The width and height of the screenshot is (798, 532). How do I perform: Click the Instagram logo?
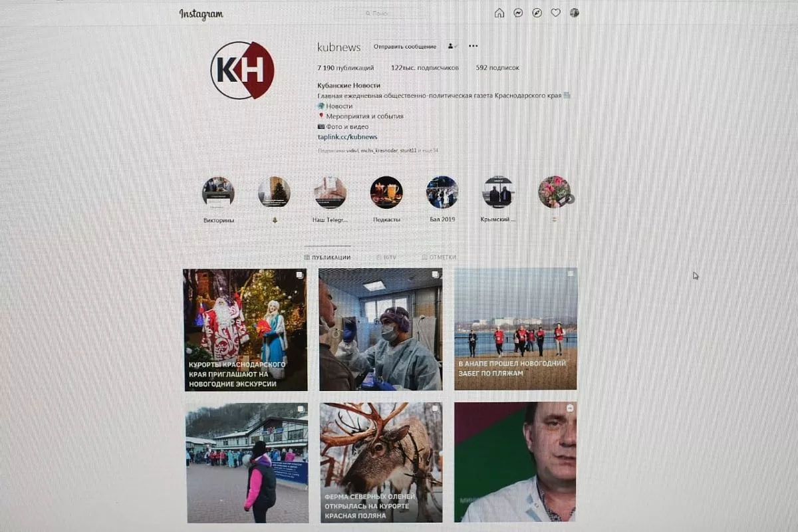pos(201,15)
